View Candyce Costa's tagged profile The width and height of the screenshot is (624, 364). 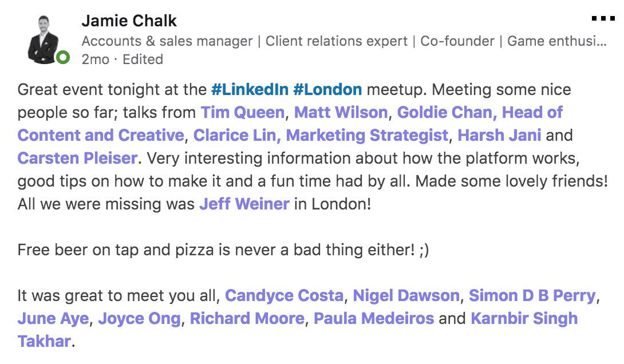[x=285, y=295]
